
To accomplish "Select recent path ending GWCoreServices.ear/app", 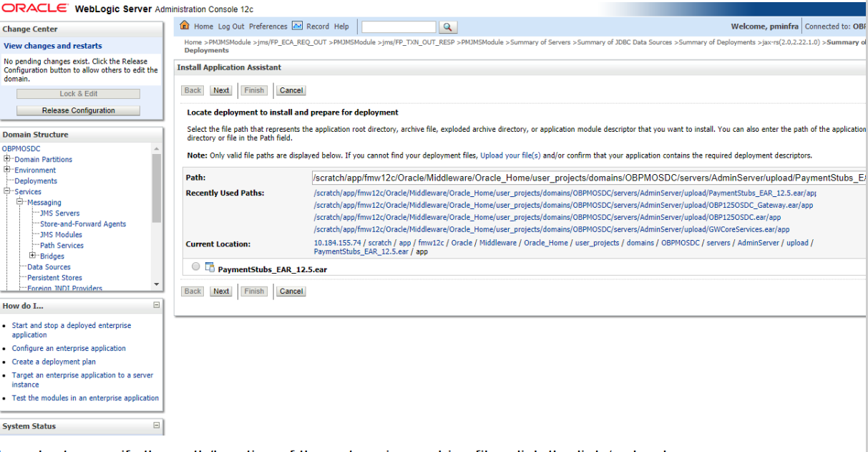I will [x=551, y=229].
